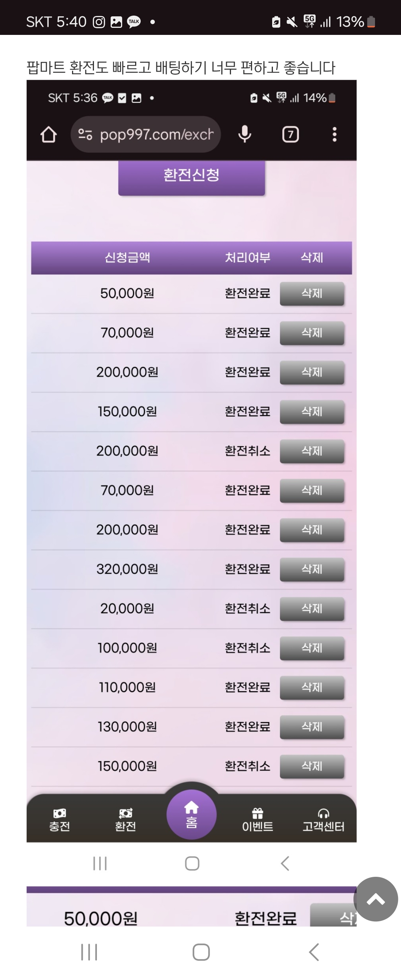The height and width of the screenshot is (980, 401).
Task: Open the 이벤트 gift icon tab
Action: coord(258,820)
